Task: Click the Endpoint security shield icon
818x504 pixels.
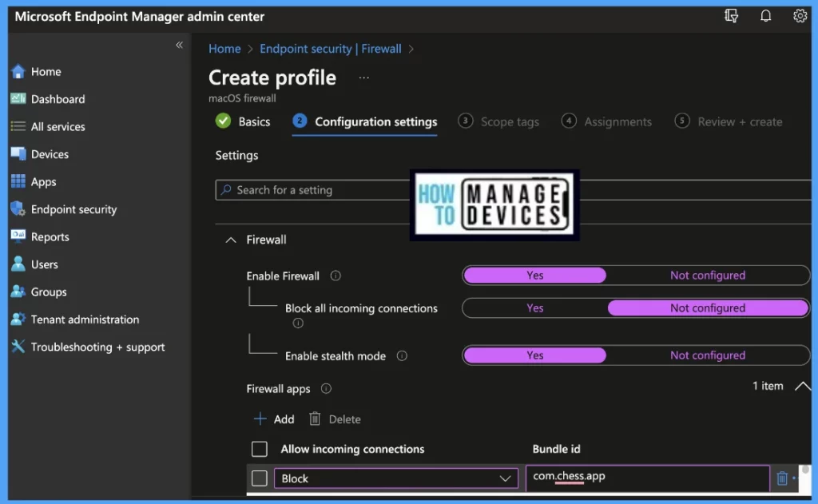Action: click(x=18, y=209)
